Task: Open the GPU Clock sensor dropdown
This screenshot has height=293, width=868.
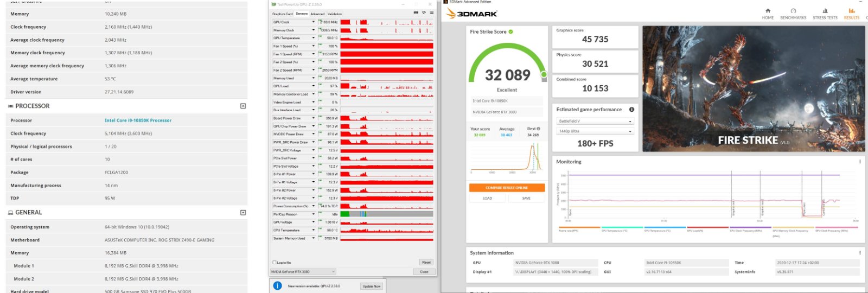Action: point(314,22)
